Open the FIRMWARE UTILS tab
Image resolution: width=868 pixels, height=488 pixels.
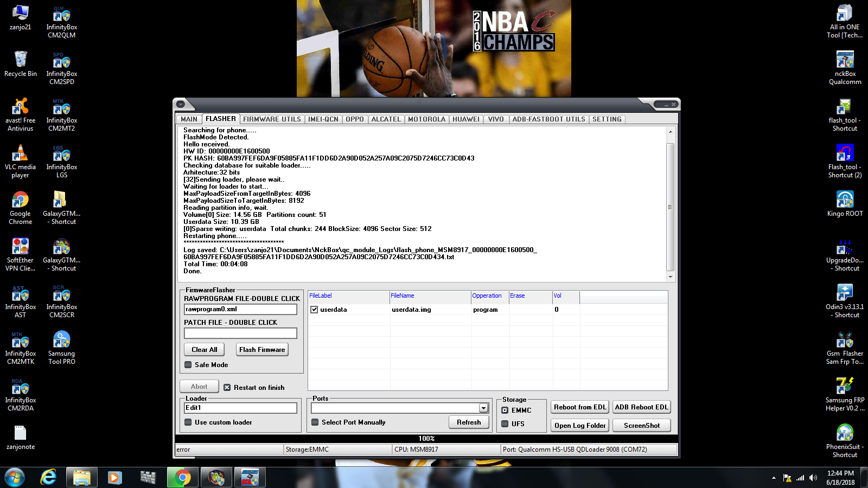pyautogui.click(x=272, y=119)
